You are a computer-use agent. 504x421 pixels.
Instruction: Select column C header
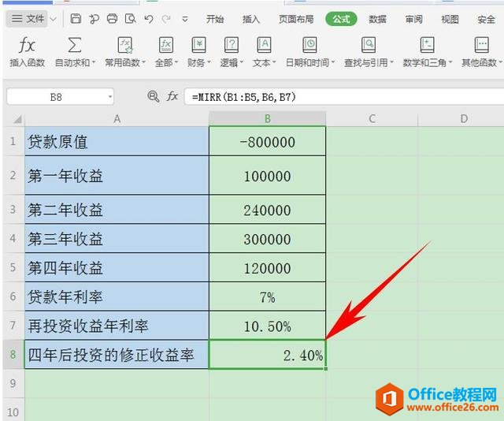click(x=372, y=119)
